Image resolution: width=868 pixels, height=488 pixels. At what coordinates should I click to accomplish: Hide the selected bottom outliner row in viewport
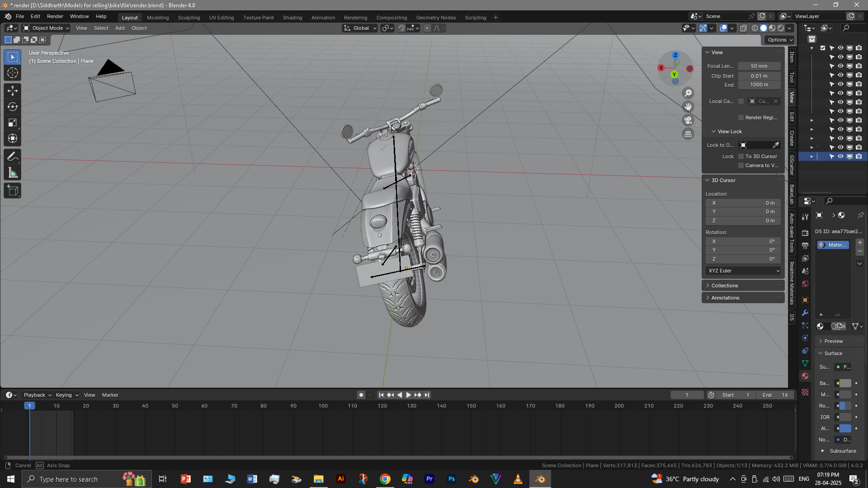click(x=841, y=156)
